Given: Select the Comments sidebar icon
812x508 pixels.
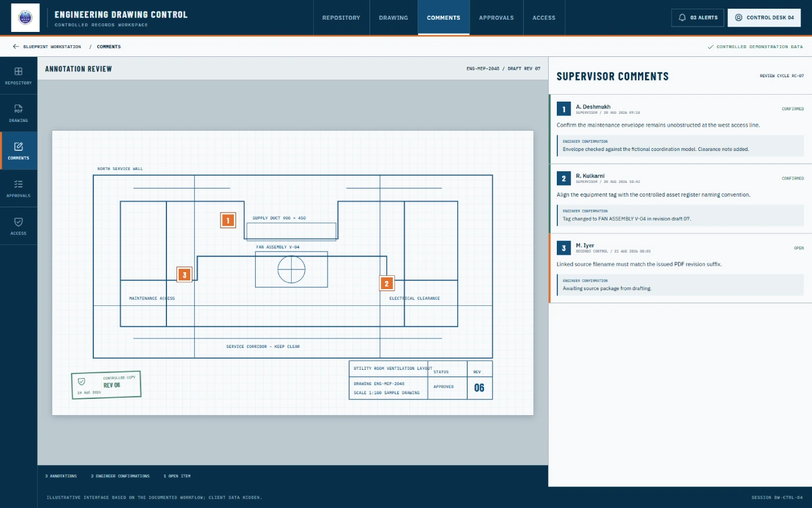Looking at the screenshot, I should pyautogui.click(x=19, y=147).
